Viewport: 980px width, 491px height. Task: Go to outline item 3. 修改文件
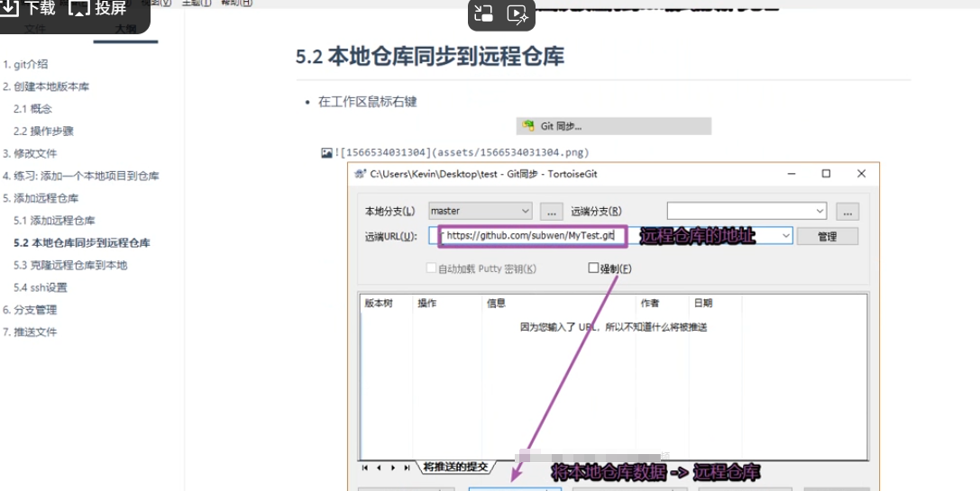click(x=30, y=154)
